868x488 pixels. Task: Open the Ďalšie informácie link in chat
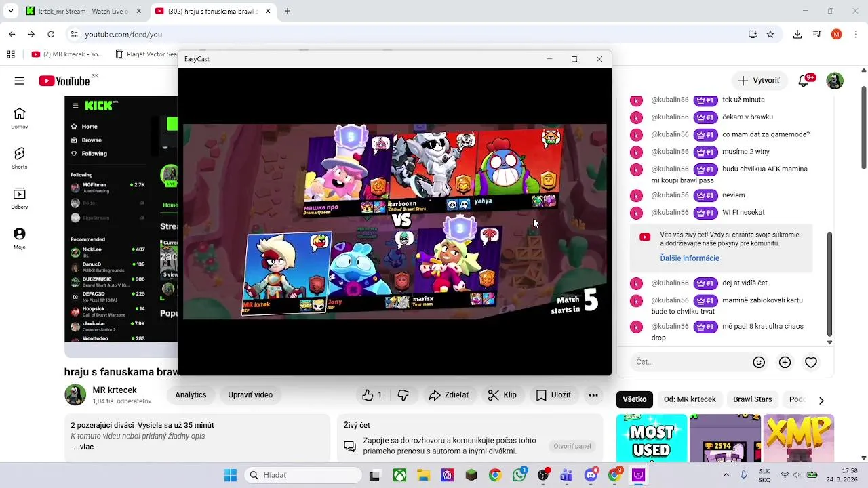point(690,258)
